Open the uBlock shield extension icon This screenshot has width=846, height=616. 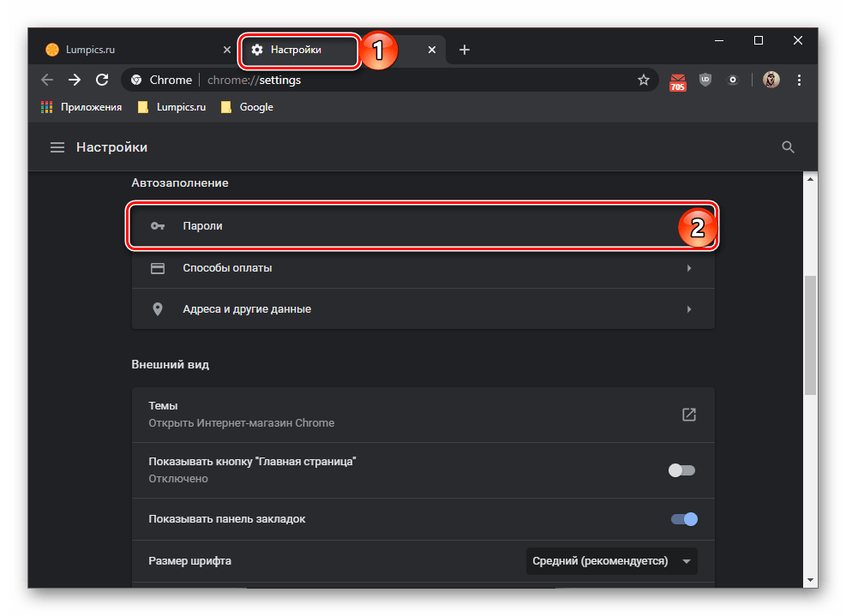coord(705,80)
